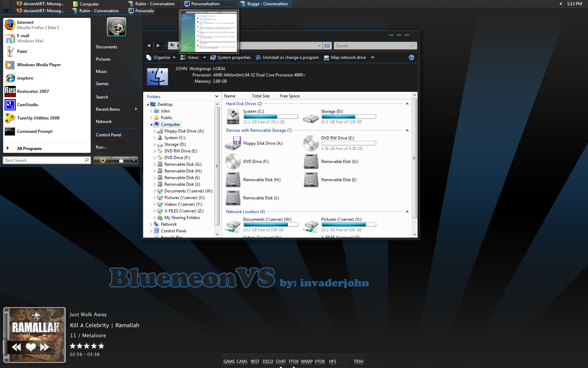
Task: Select Network in folder tree
Action: coord(169,224)
